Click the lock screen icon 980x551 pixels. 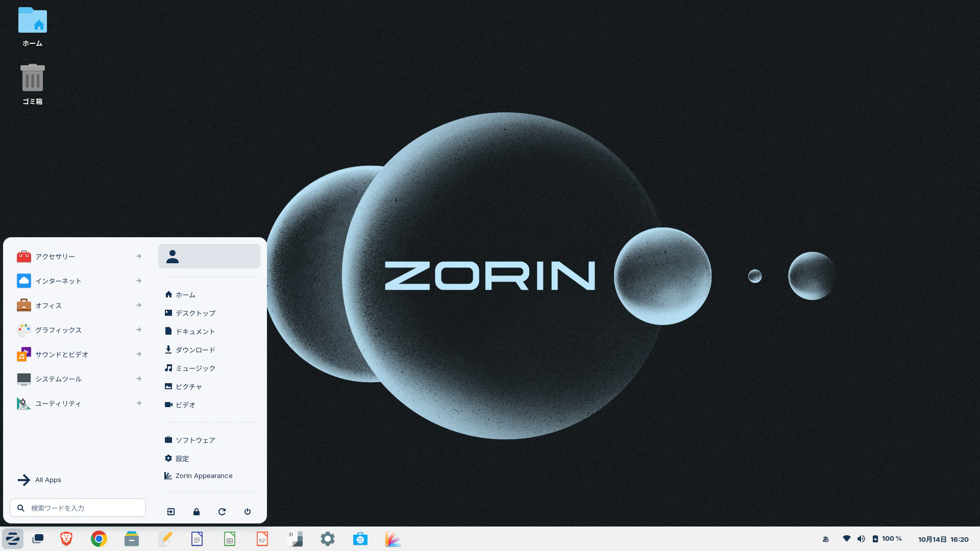[x=196, y=512]
